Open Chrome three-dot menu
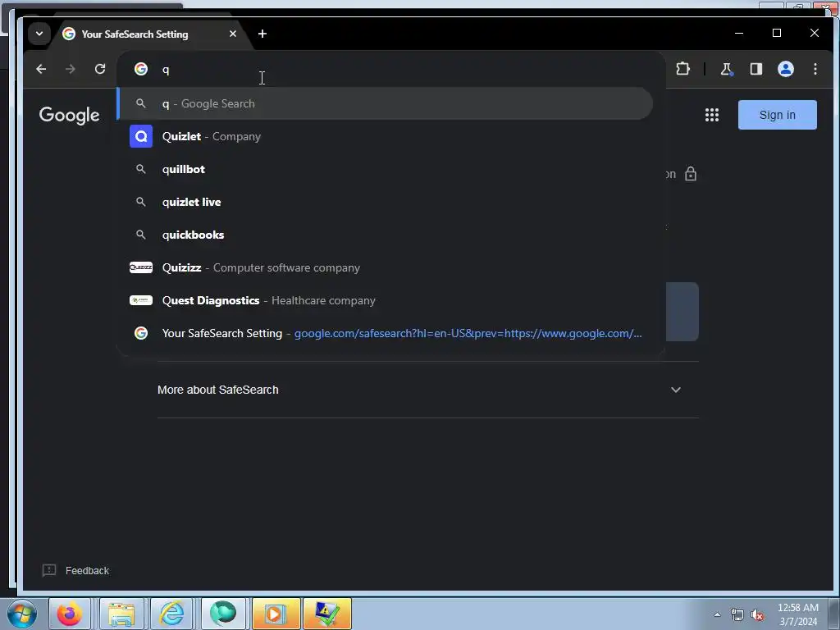This screenshot has width=840, height=630. click(815, 69)
